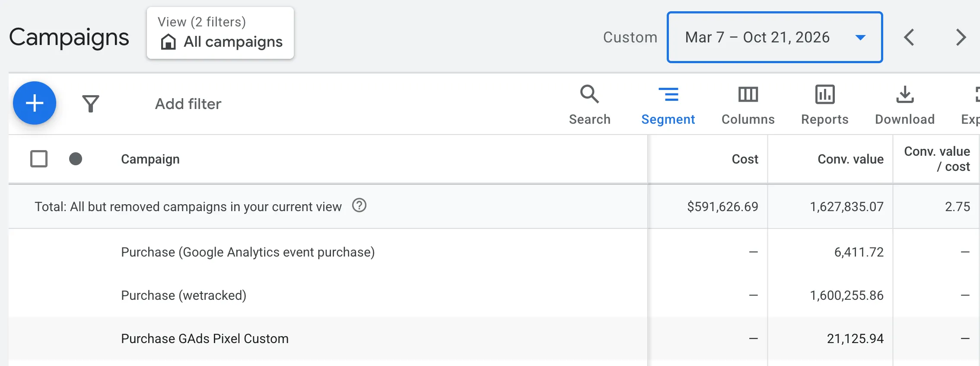Click the blue plus new campaign button

click(x=35, y=103)
